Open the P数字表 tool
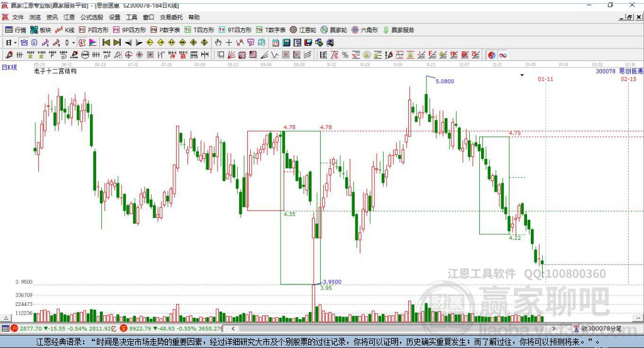Viewport: 644px width, 348px height. click(x=165, y=30)
